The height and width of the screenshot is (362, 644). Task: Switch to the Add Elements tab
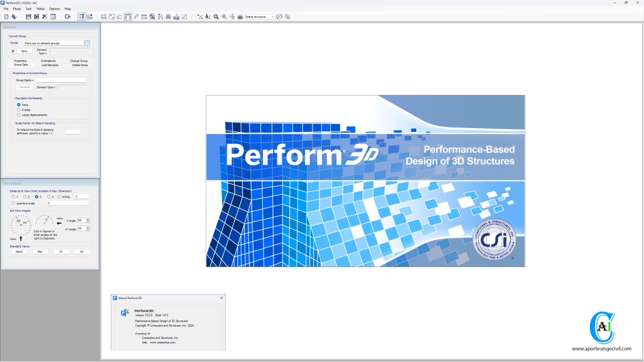pyautogui.click(x=50, y=65)
